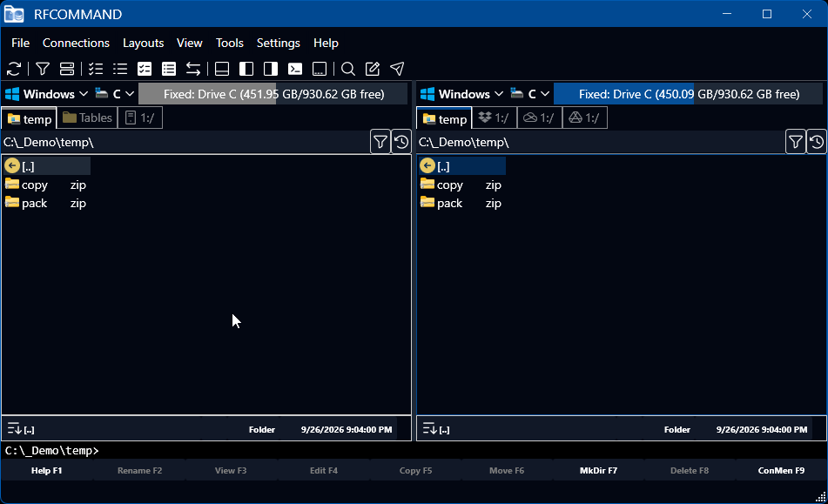Image resolution: width=828 pixels, height=504 pixels.
Task: Toggle the filled checklist view icon
Action: click(145, 69)
